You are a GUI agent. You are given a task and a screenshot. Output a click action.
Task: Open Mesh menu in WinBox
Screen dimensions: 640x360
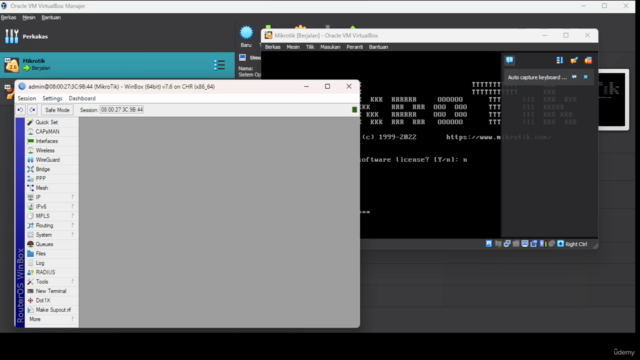click(x=42, y=188)
